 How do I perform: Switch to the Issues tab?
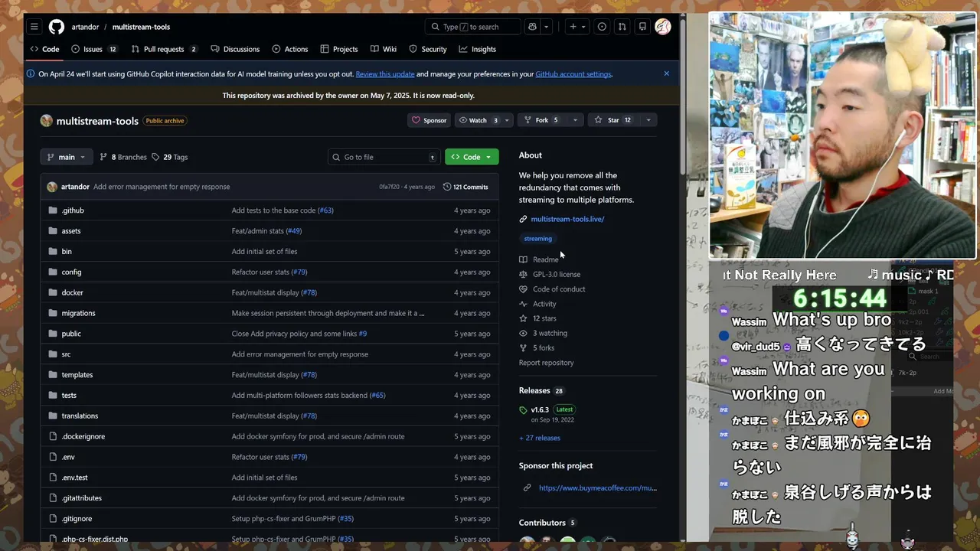[94, 49]
